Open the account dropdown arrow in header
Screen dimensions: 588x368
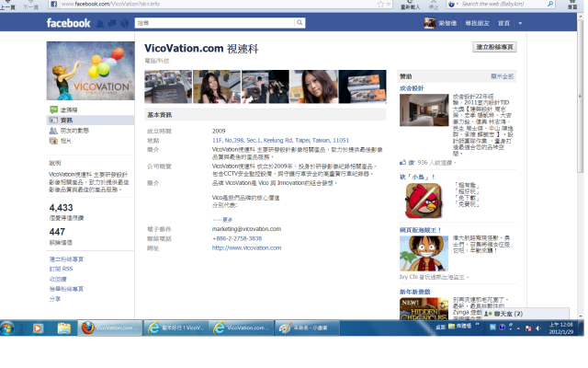point(520,23)
